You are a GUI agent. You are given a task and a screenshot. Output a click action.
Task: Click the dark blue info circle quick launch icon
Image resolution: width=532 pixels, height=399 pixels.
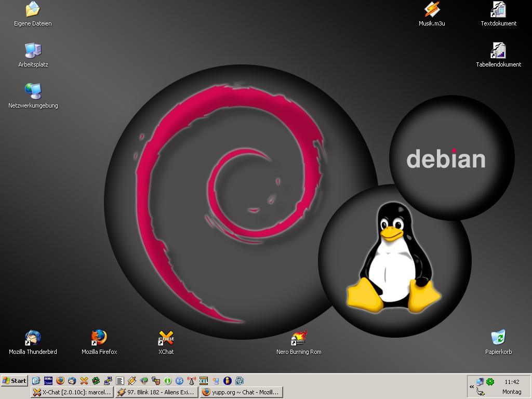tap(228, 381)
